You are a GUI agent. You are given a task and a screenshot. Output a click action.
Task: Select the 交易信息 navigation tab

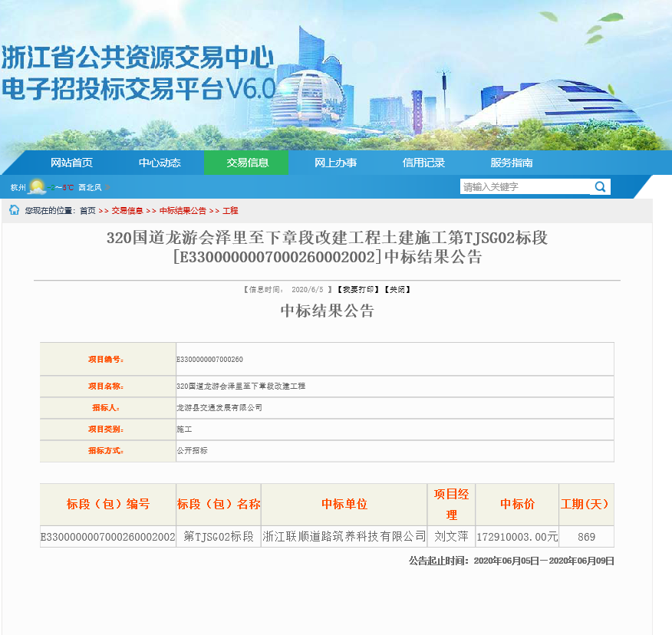click(247, 163)
